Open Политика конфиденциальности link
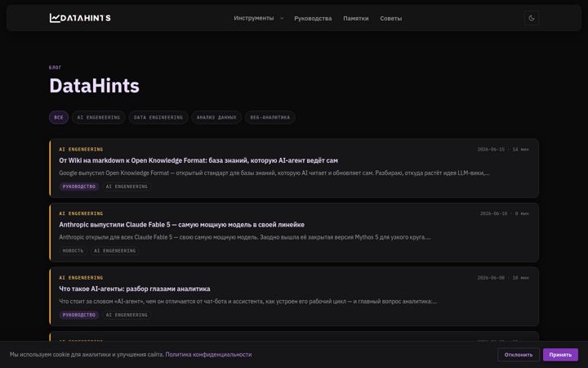Viewport: 588px width, 368px height. (x=208, y=354)
